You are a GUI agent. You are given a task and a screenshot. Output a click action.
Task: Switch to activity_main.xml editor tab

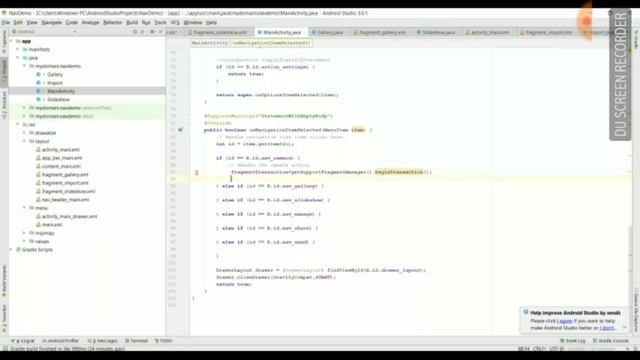489,32
